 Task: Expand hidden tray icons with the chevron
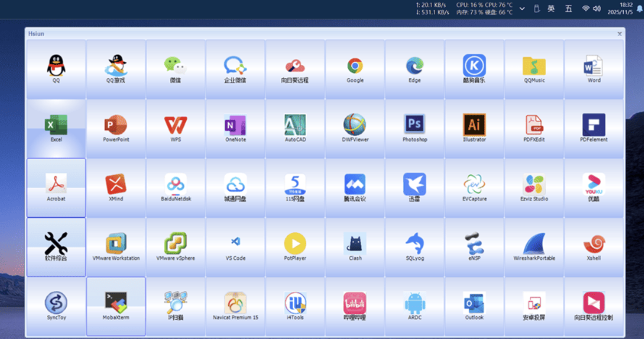pos(521,8)
